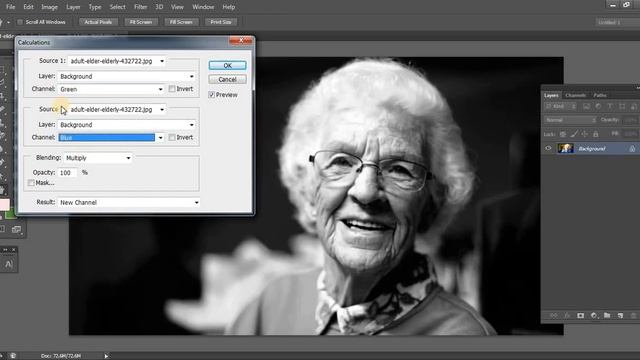The width and height of the screenshot is (640, 360).
Task: Add a layer style with fx icon
Action: pyautogui.click(x=567, y=316)
